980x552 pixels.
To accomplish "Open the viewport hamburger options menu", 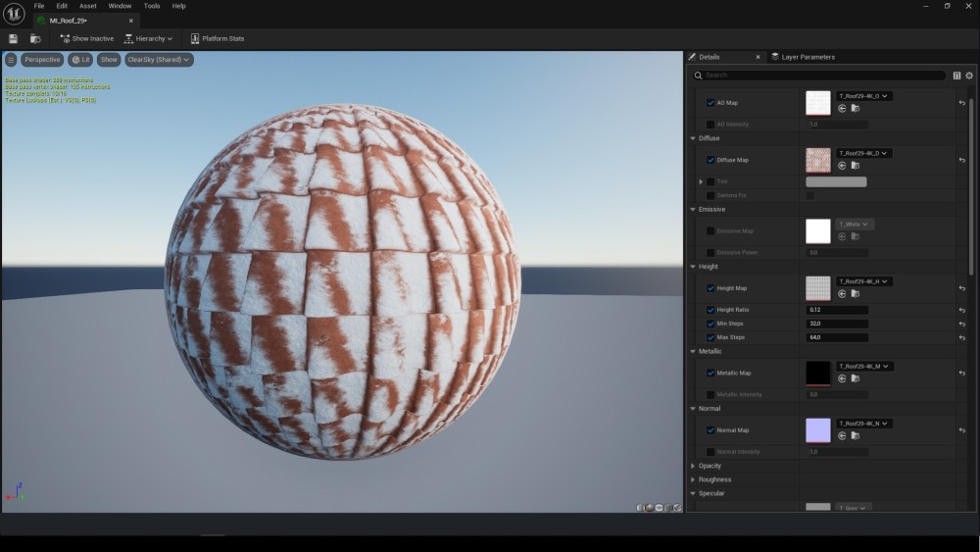I will (x=11, y=60).
